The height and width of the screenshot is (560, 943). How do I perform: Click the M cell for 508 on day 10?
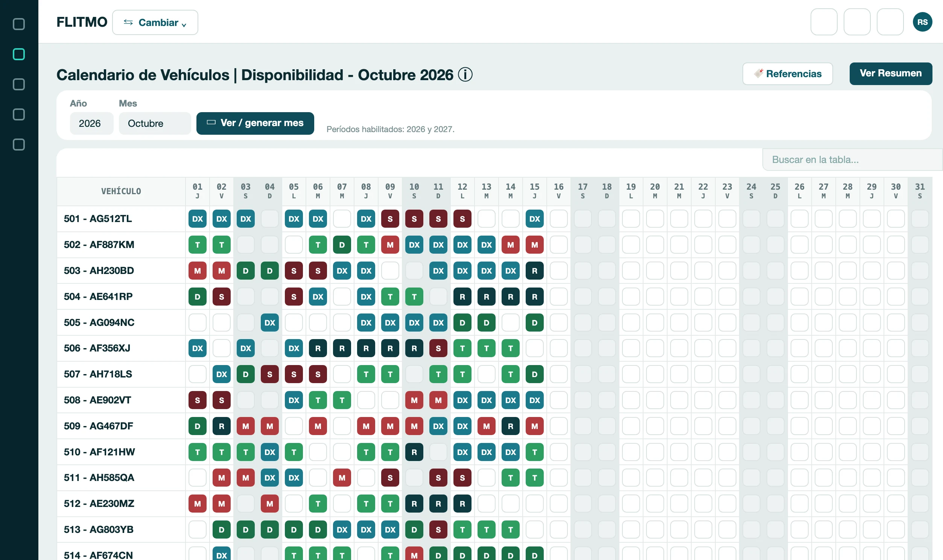[414, 400]
